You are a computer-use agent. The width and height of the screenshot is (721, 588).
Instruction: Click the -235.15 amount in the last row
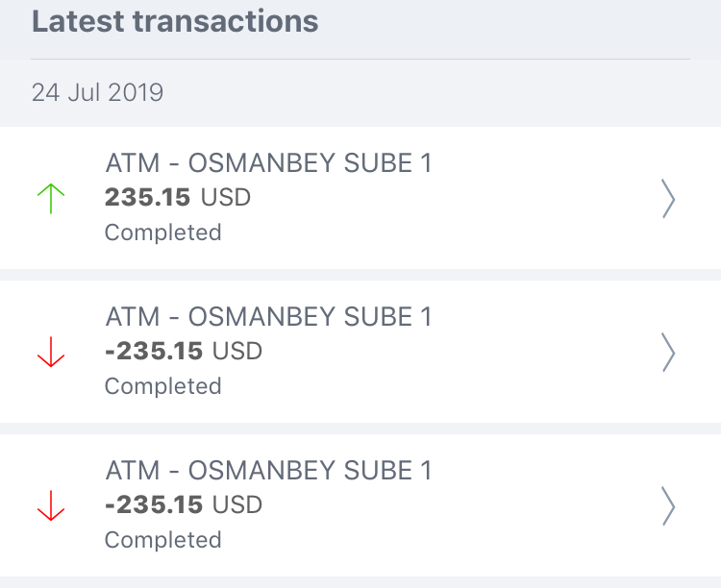(x=154, y=505)
